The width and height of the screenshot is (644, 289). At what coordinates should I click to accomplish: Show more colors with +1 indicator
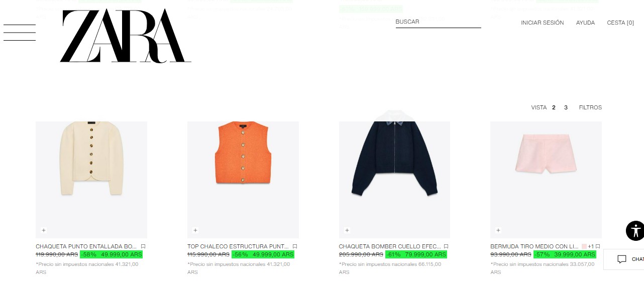pos(591,246)
